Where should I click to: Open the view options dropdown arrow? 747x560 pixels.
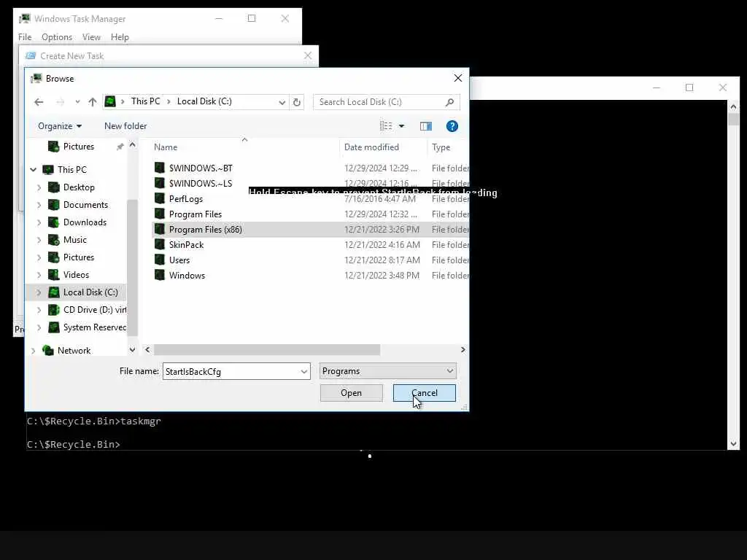click(402, 126)
